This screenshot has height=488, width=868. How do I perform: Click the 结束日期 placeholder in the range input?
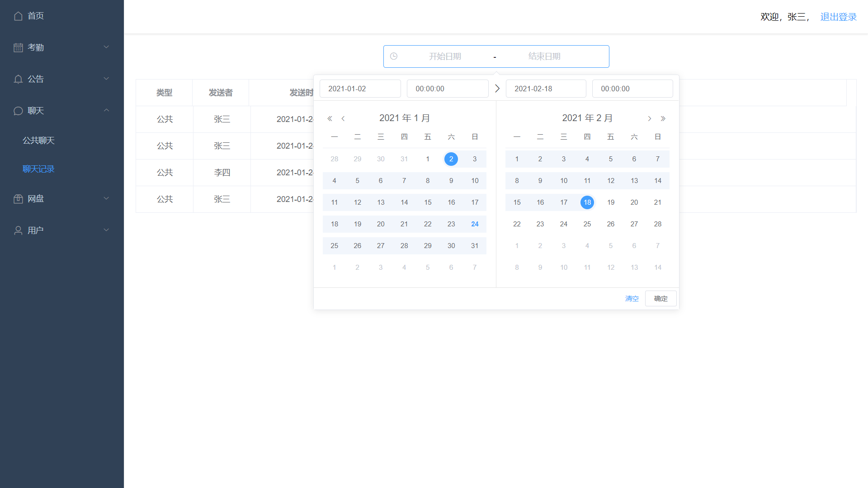544,56
